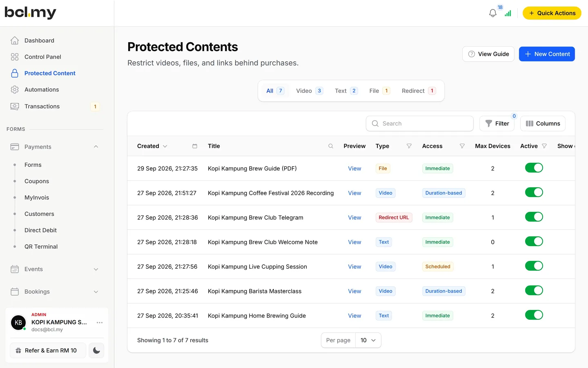Turn off Active for Coffee Festival 2026 Recording
Image resolution: width=588 pixels, height=368 pixels.
534,192
